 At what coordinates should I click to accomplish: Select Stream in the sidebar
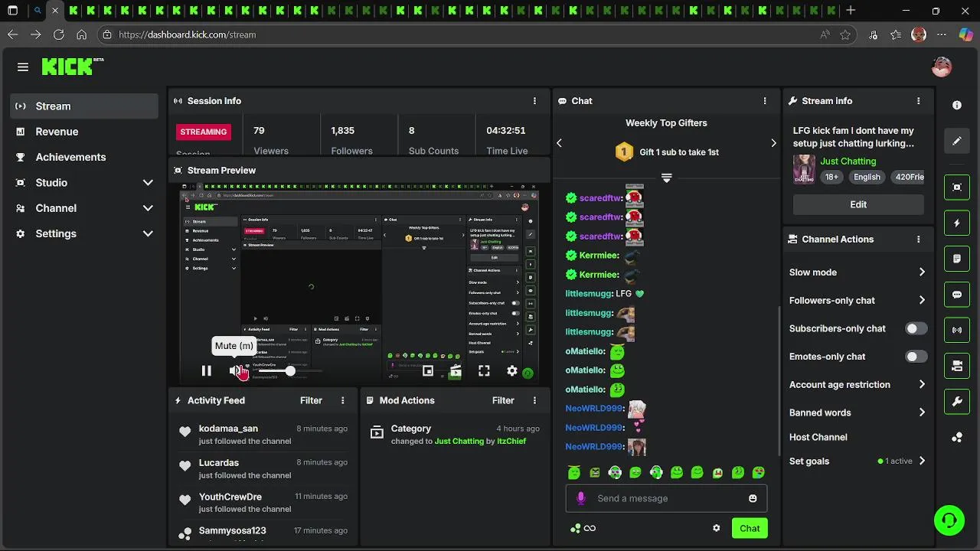click(84, 106)
